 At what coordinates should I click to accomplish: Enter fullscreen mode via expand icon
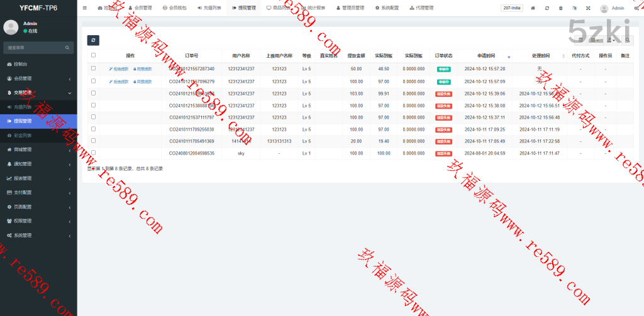pos(588,8)
